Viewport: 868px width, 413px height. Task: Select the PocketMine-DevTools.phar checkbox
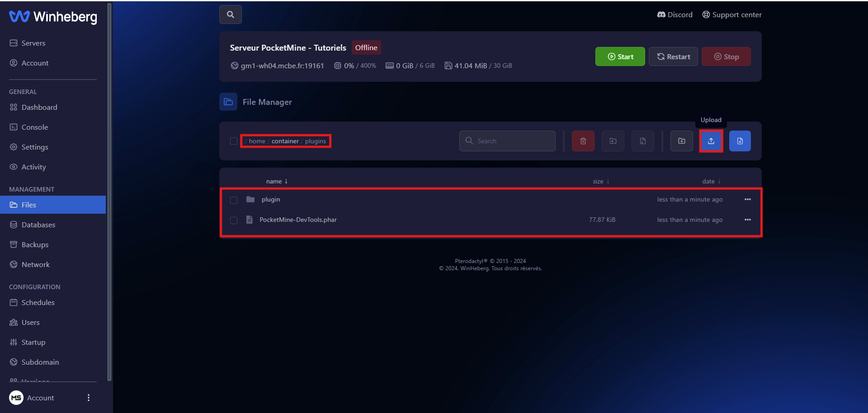pos(234,220)
